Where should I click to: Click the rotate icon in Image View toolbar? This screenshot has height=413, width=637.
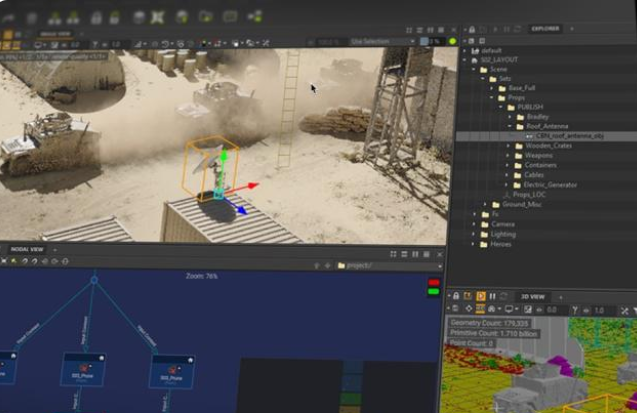pyautogui.click(x=165, y=43)
